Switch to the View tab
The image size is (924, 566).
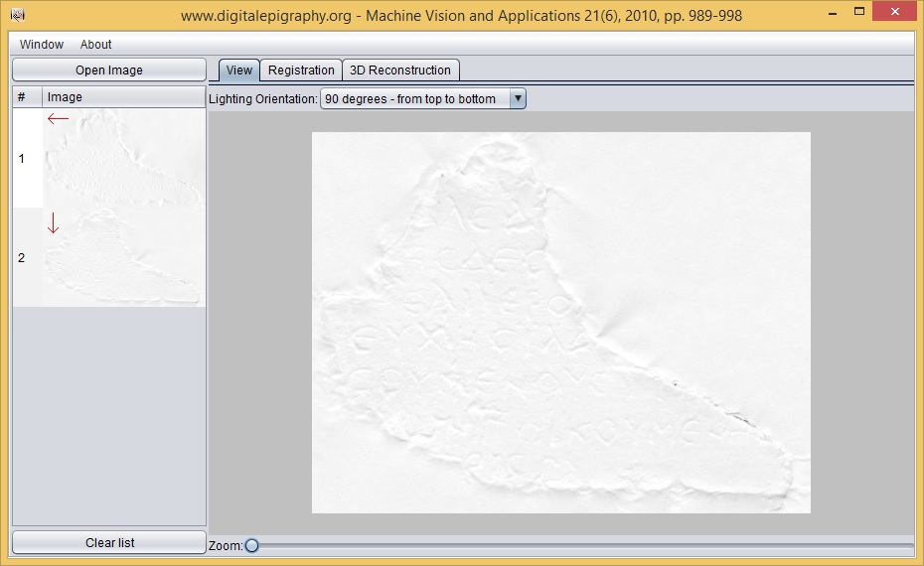coord(239,71)
